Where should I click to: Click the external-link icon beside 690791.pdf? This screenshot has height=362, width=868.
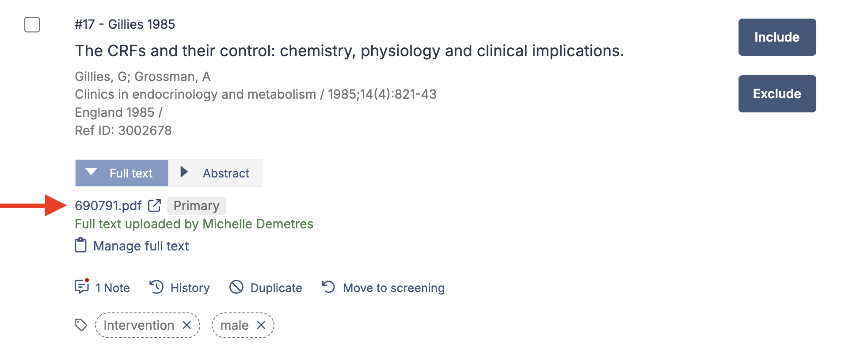pyautogui.click(x=154, y=205)
